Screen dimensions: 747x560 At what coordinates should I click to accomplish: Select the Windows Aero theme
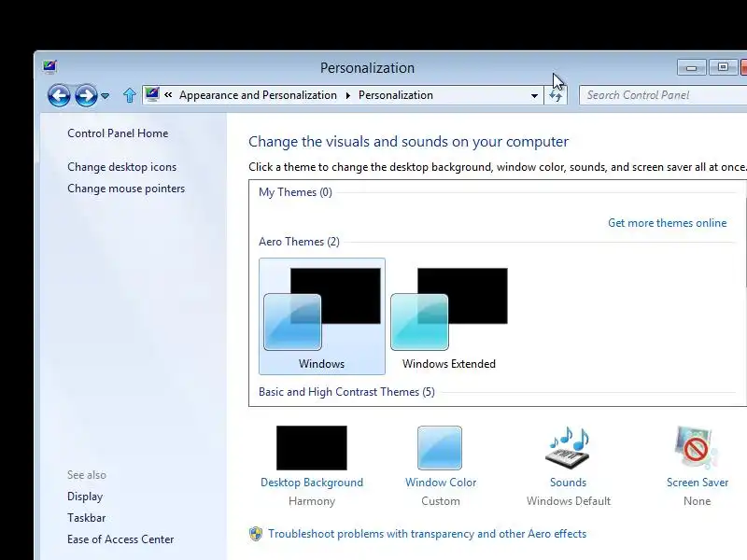coord(322,316)
